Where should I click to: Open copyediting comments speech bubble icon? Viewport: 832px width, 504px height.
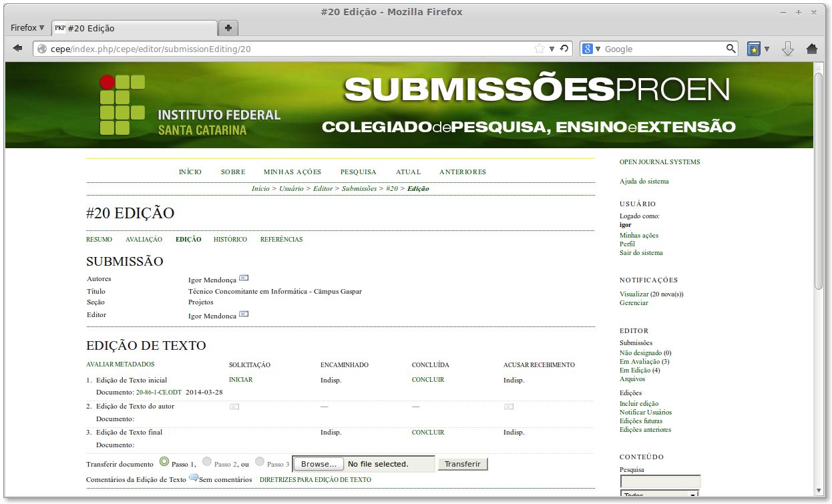pos(194,478)
